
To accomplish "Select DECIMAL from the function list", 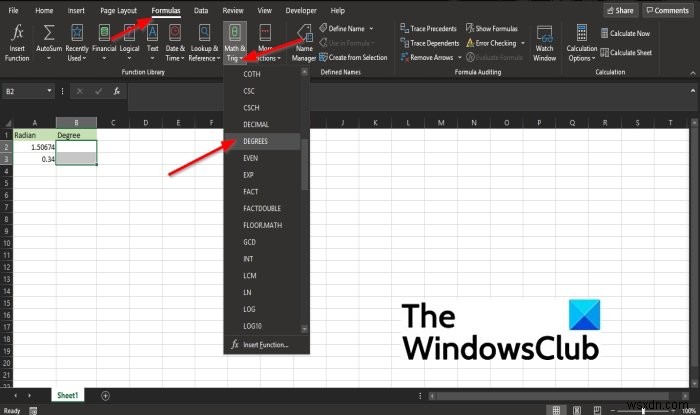I will (x=263, y=124).
